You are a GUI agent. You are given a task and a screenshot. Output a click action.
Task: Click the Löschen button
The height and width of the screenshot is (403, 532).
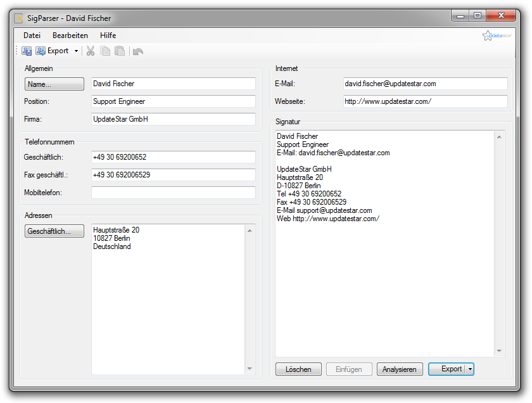[x=298, y=369]
